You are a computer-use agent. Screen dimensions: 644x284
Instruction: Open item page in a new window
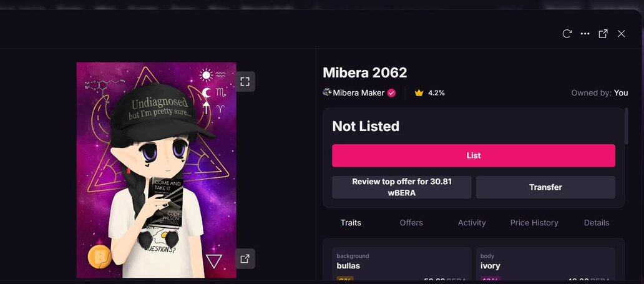(x=603, y=34)
